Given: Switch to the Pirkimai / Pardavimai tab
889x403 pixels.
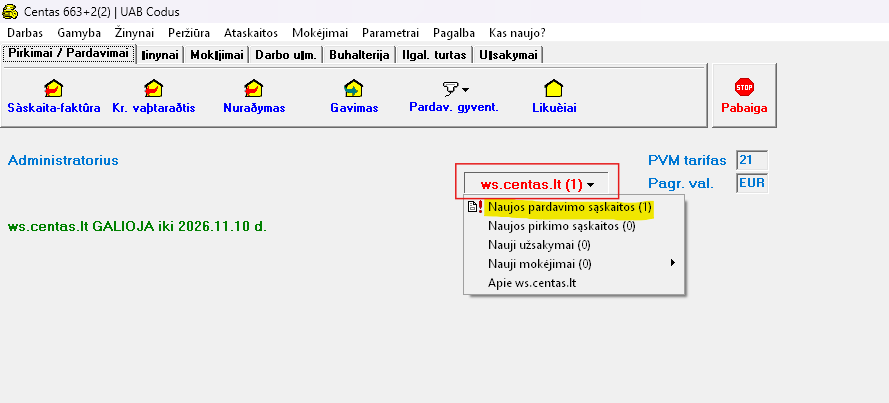Looking at the screenshot, I should coord(69,54).
